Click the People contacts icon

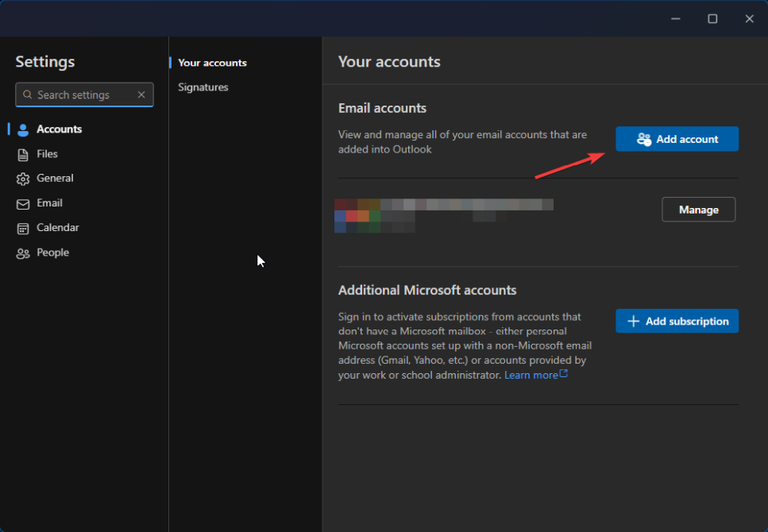point(22,253)
